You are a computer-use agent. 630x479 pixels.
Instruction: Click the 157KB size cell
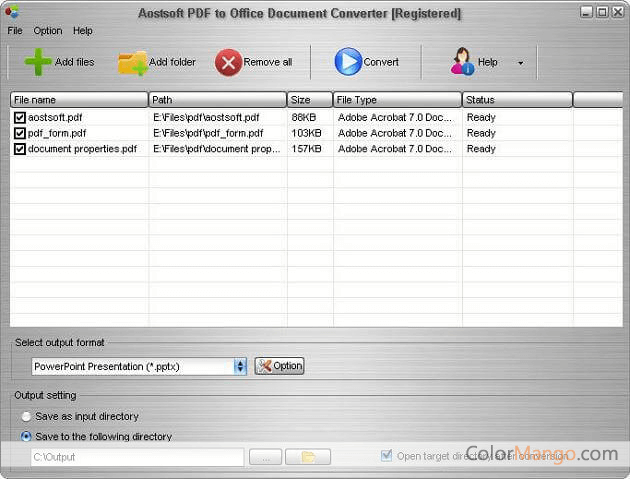click(306, 149)
